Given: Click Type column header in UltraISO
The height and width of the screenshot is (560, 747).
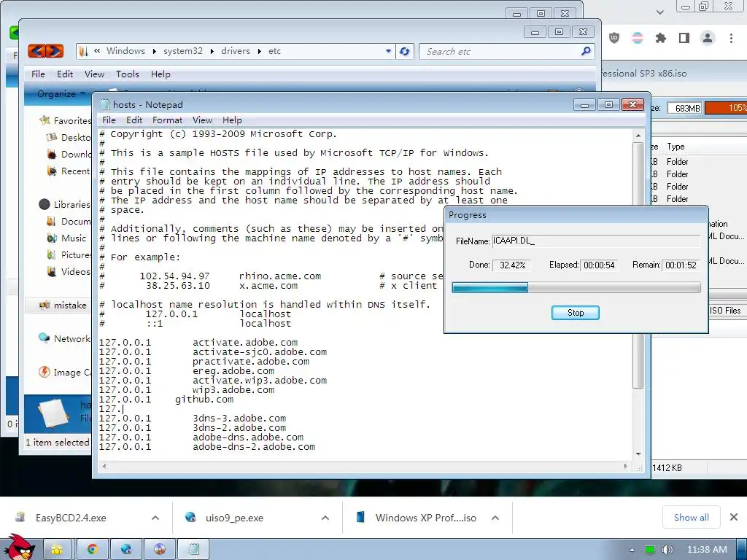Looking at the screenshot, I should [x=676, y=146].
